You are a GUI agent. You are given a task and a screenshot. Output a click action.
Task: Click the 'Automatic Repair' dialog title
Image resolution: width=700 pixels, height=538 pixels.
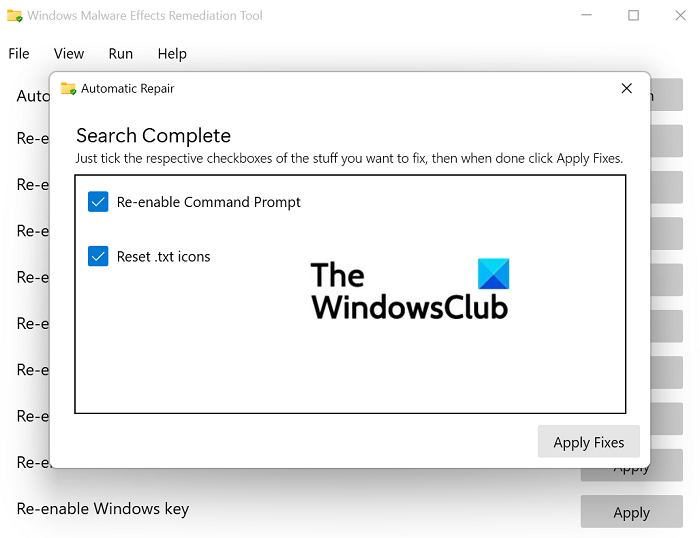pos(127,89)
